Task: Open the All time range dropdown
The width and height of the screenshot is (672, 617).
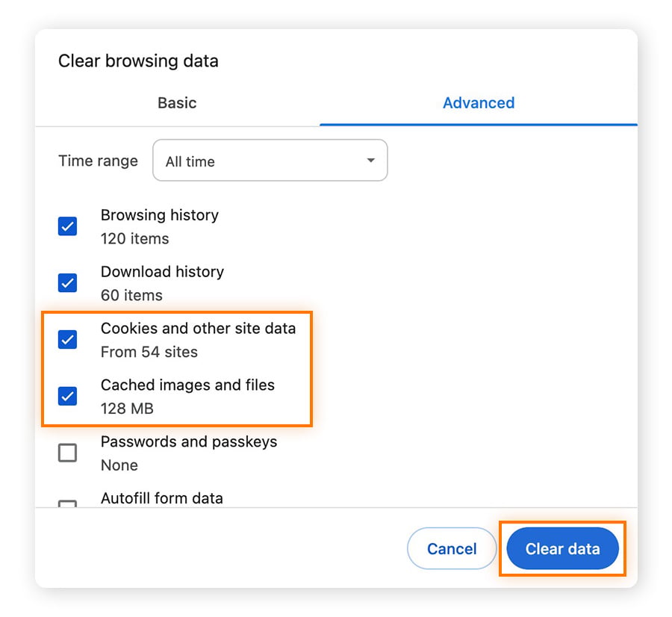Action: click(x=270, y=161)
